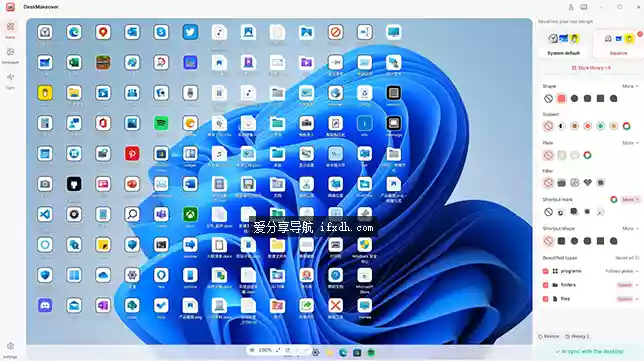Viewport: 644px width, 361px height.
Task: Pick the black-white half subject color
Action: coord(561,126)
